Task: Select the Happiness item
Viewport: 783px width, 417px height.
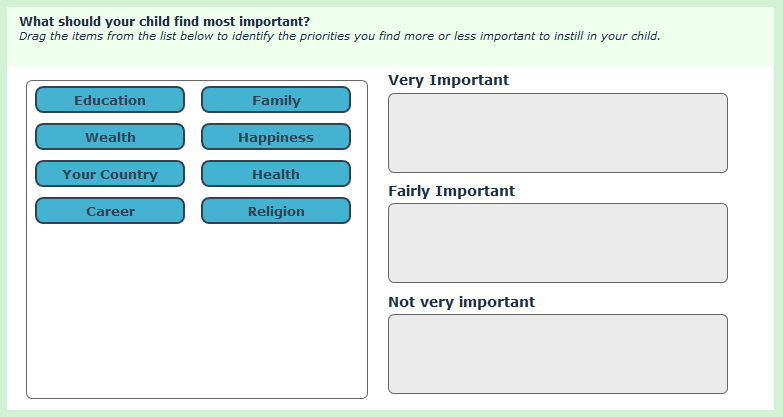Action: pos(276,137)
